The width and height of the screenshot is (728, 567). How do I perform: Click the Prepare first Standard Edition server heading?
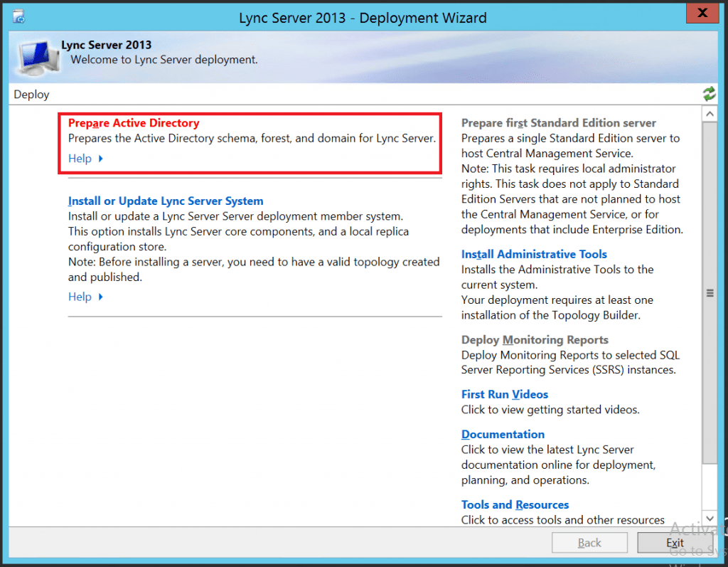[x=559, y=122]
